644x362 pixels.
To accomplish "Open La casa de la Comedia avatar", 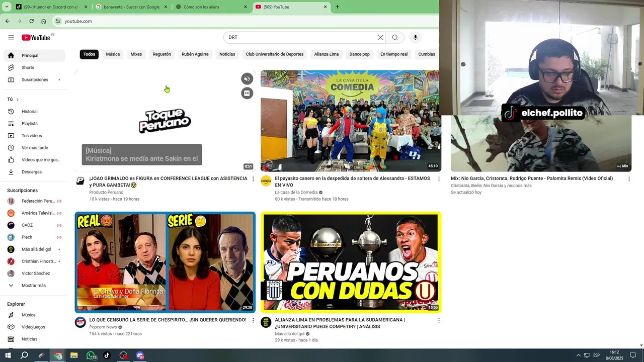I will click(x=266, y=181).
